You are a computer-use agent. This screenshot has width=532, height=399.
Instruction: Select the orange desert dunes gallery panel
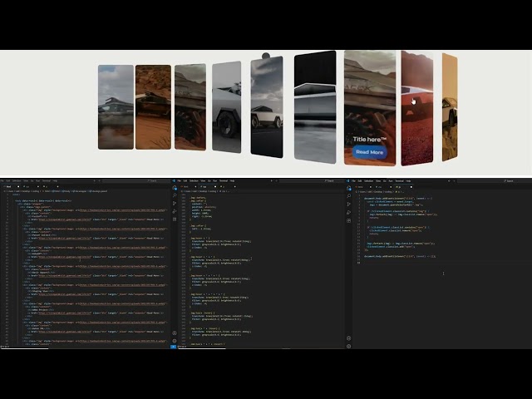click(x=153, y=107)
